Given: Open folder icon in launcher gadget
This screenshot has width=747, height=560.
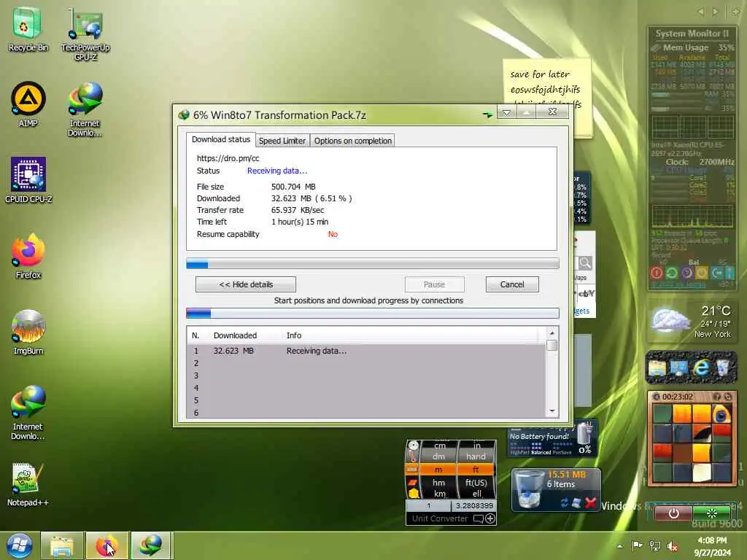Looking at the screenshot, I should point(657,368).
